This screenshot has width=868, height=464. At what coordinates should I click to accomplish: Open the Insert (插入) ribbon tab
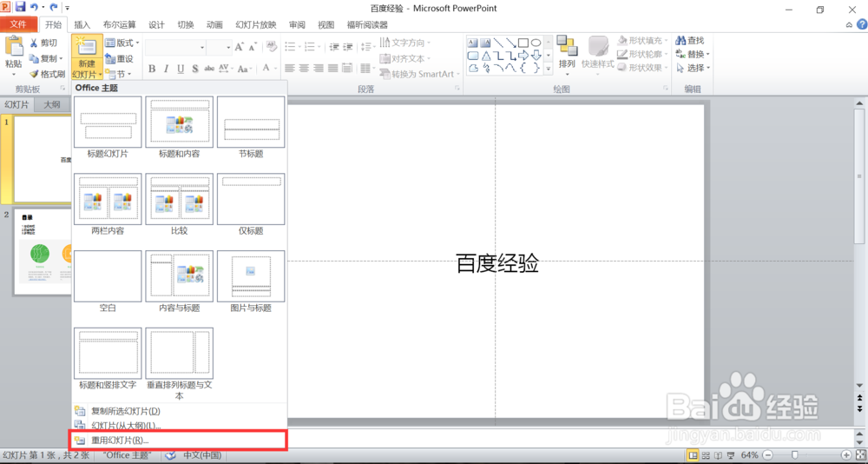(x=82, y=25)
